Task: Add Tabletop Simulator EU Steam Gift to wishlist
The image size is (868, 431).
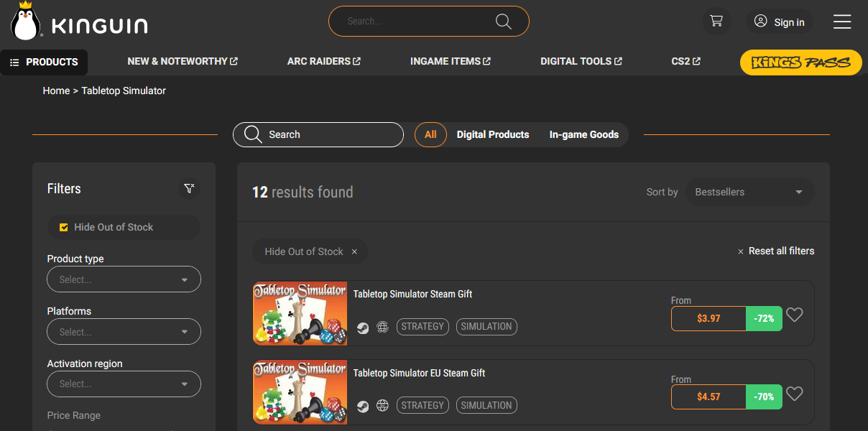Action: point(794,394)
